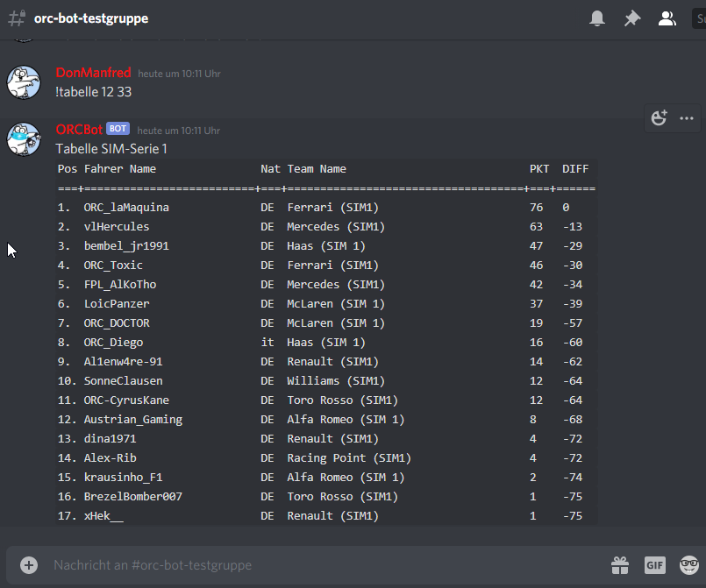This screenshot has height=588, width=706.
Task: Click the hash channel icon
Action: pyautogui.click(x=16, y=18)
